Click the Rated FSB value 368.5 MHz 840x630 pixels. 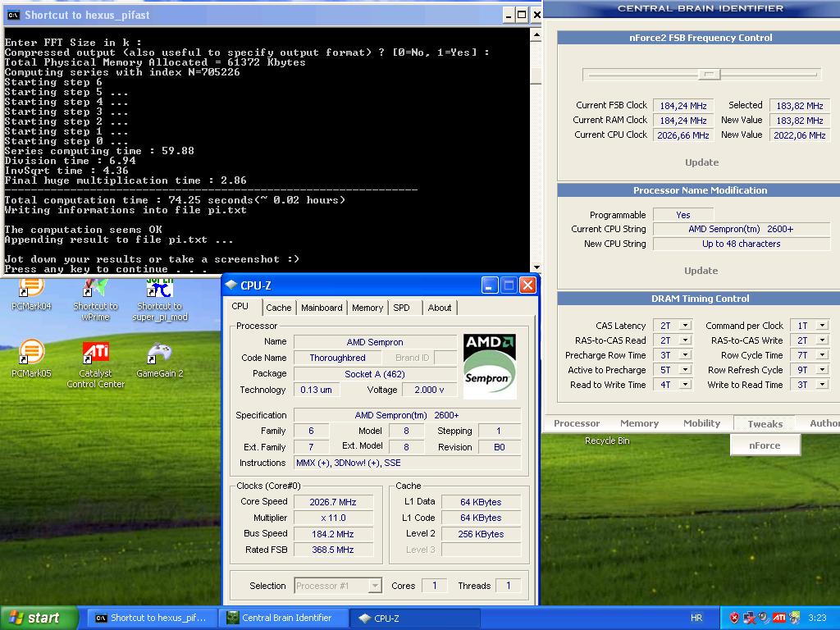[x=333, y=550]
